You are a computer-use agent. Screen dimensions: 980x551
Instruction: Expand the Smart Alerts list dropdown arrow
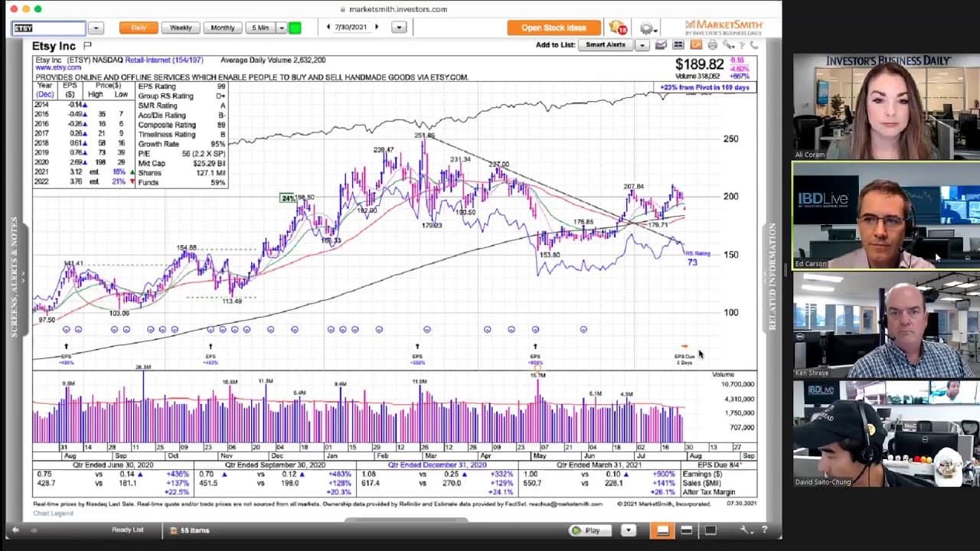pos(642,45)
